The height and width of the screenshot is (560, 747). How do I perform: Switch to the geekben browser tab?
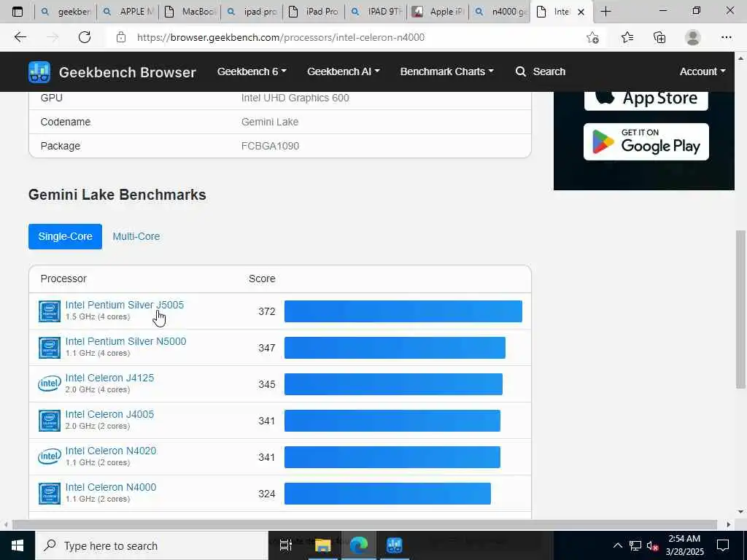[66, 12]
